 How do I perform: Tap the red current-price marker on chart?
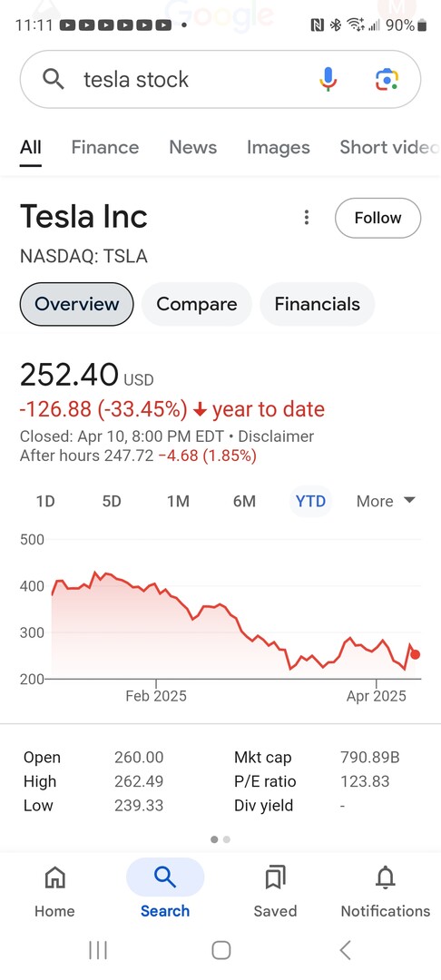pyautogui.click(x=416, y=654)
